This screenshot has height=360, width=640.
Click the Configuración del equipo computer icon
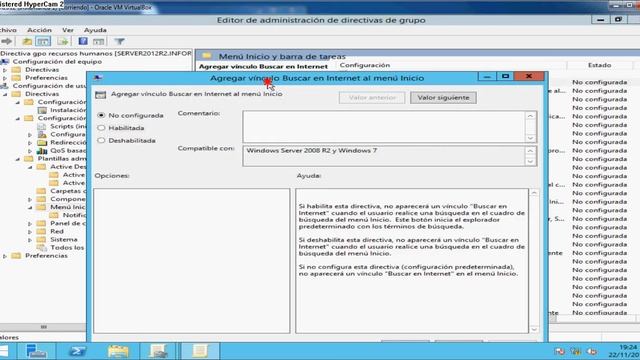click(5, 62)
